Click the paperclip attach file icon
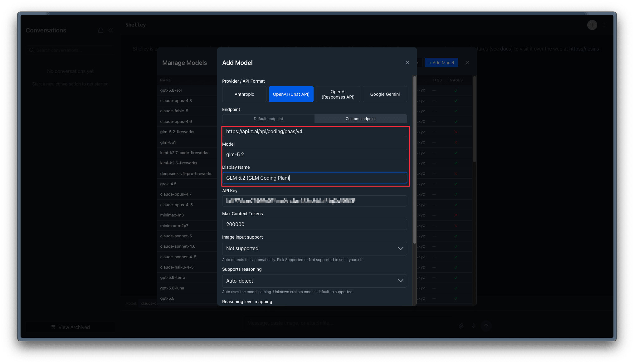Screen dimensions: 634x364 coord(461,326)
